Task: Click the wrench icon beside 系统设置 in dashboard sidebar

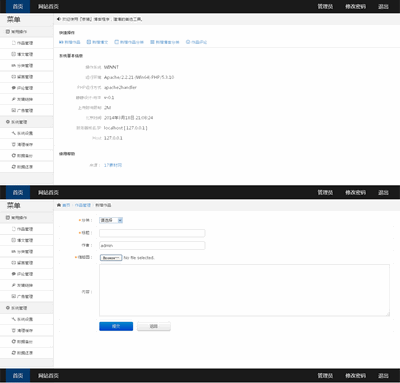Action: (x=14, y=133)
